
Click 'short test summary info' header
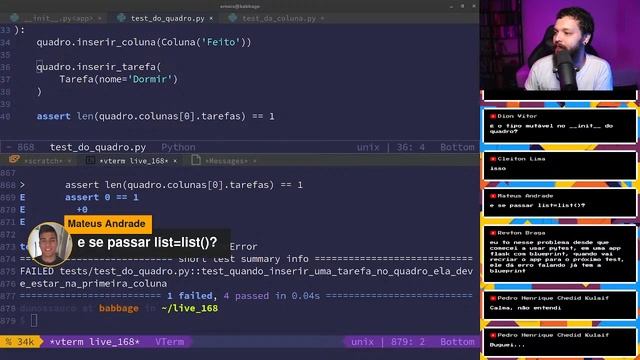click(243, 259)
